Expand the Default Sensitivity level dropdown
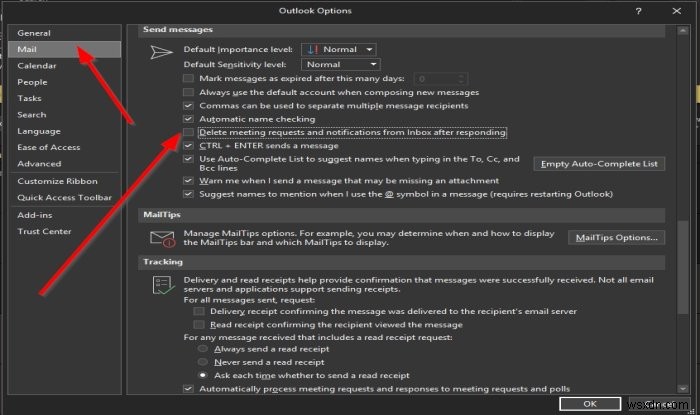Viewport: 700px width, 415px height. click(x=341, y=65)
